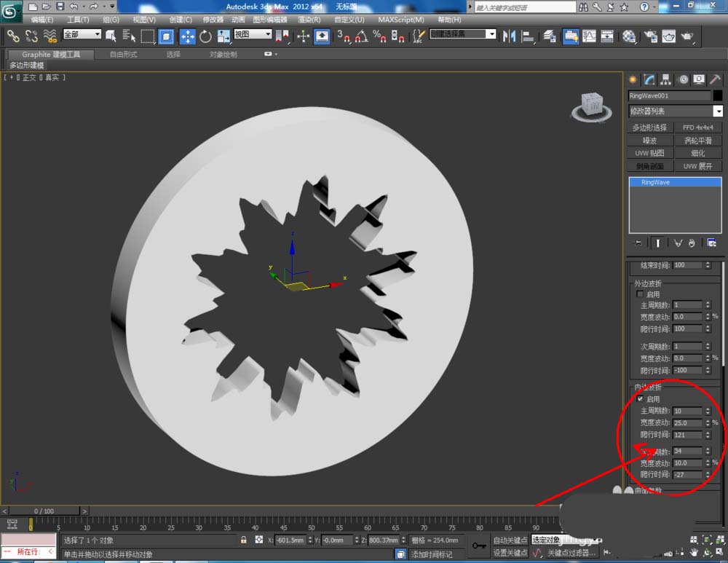Activate the Mirror tool icon
This screenshot has width=728, height=563.
point(509,36)
